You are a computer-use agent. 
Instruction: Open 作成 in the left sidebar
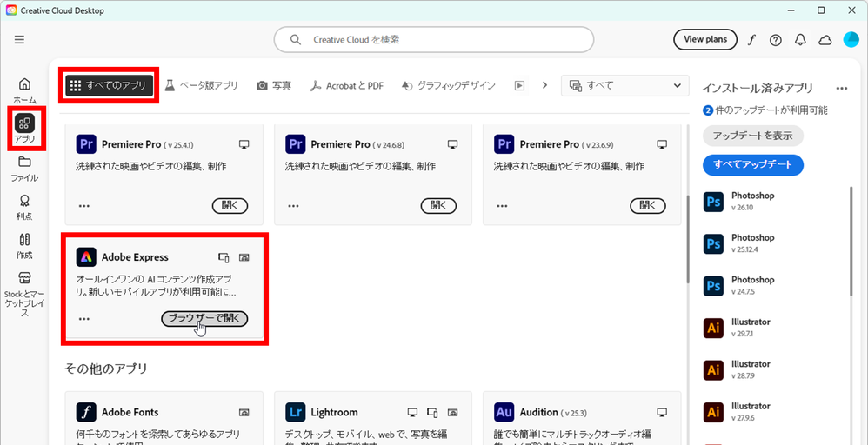tap(24, 246)
